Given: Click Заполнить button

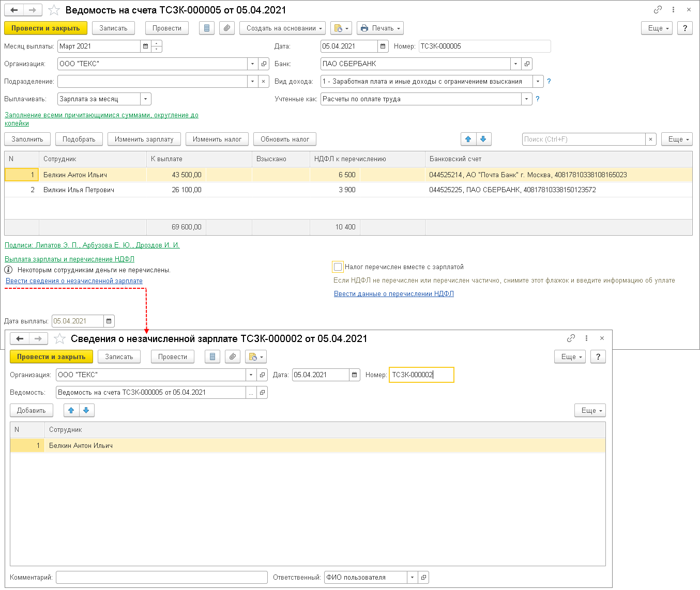Looking at the screenshot, I should 27,139.
